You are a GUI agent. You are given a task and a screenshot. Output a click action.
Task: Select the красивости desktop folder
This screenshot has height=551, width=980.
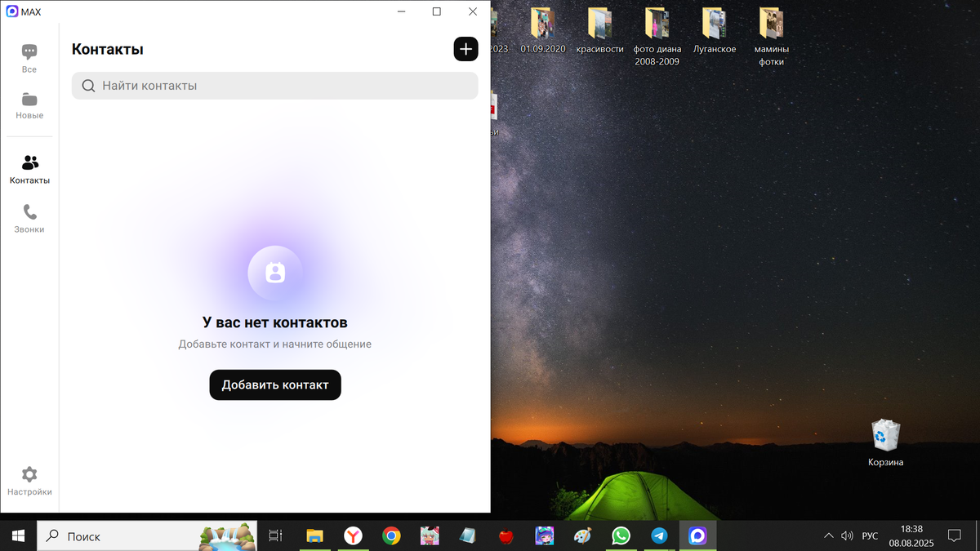coord(599,31)
